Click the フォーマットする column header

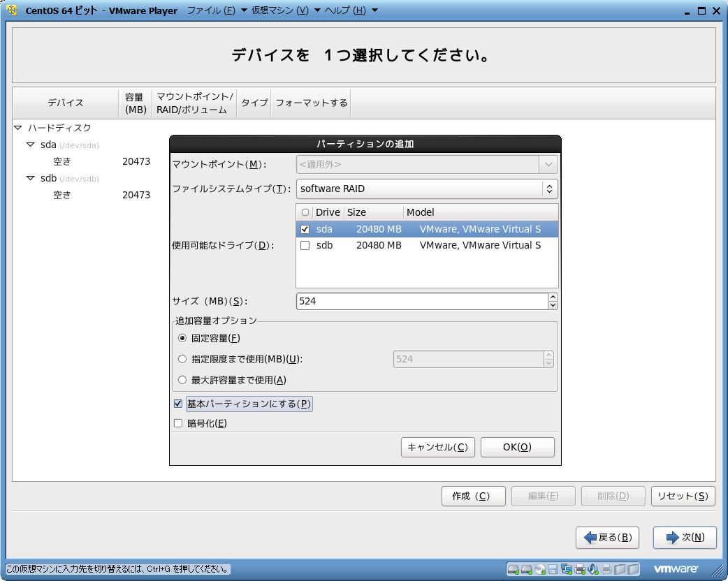(x=311, y=103)
